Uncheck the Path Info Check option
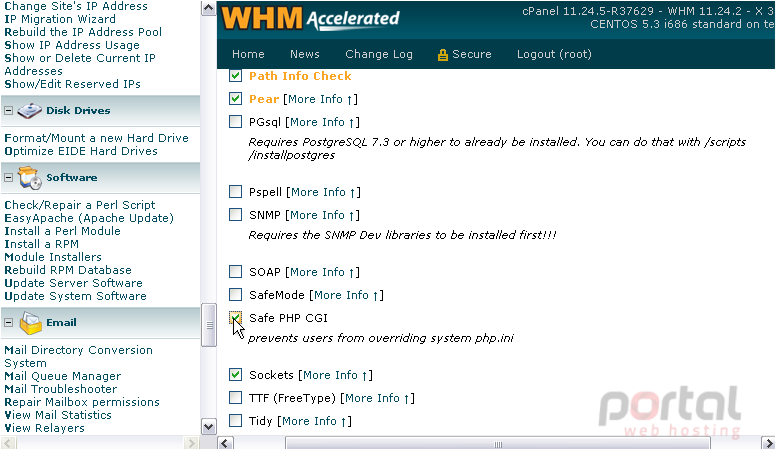The height and width of the screenshot is (450, 776). pos(236,76)
